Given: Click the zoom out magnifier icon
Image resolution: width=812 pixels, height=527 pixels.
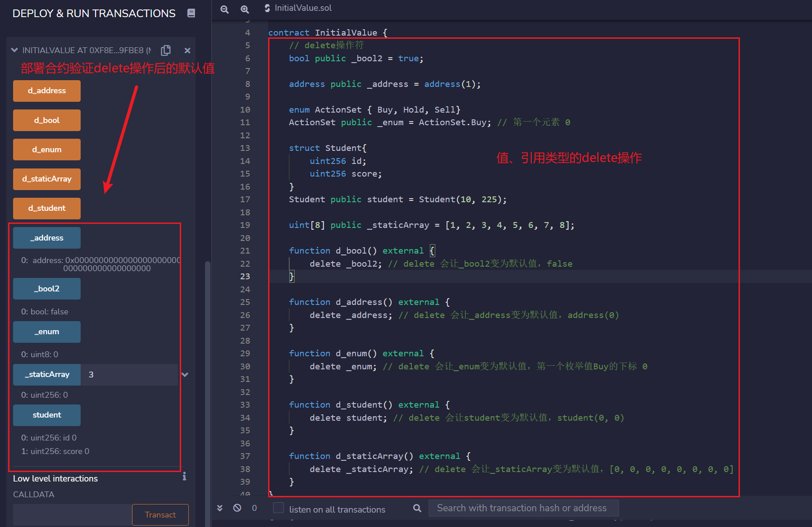Looking at the screenshot, I should (x=224, y=9).
